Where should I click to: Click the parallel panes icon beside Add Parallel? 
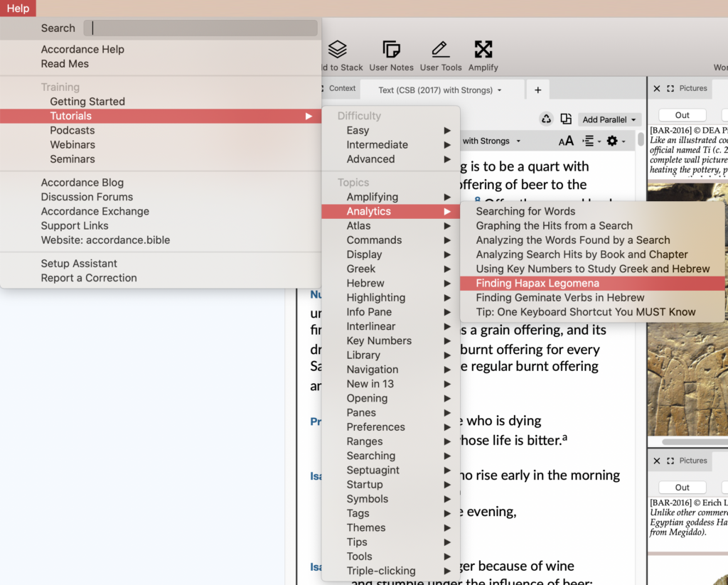click(566, 119)
